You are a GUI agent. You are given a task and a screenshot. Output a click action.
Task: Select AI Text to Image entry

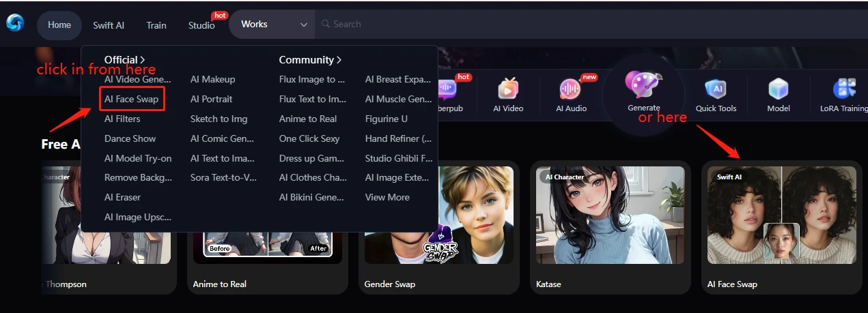point(222,158)
